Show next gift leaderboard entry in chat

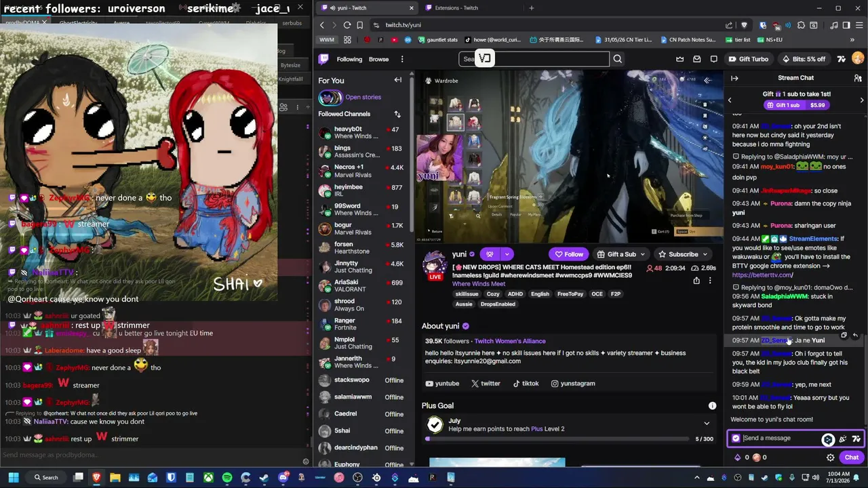tap(862, 100)
